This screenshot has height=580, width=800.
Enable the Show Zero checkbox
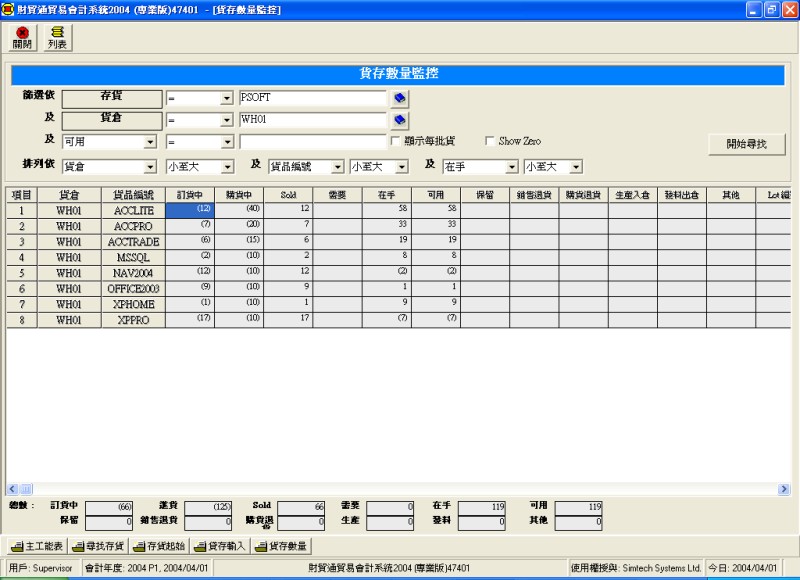click(x=490, y=141)
